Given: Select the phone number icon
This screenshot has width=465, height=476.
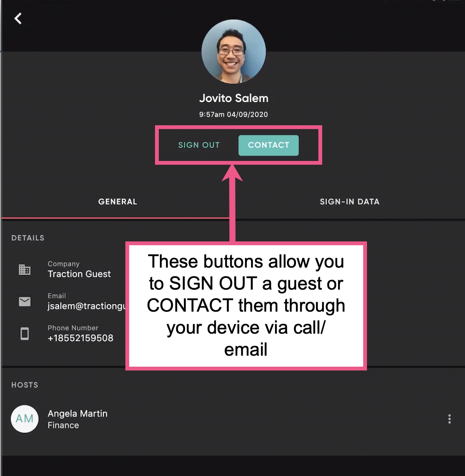Looking at the screenshot, I should (x=24, y=334).
